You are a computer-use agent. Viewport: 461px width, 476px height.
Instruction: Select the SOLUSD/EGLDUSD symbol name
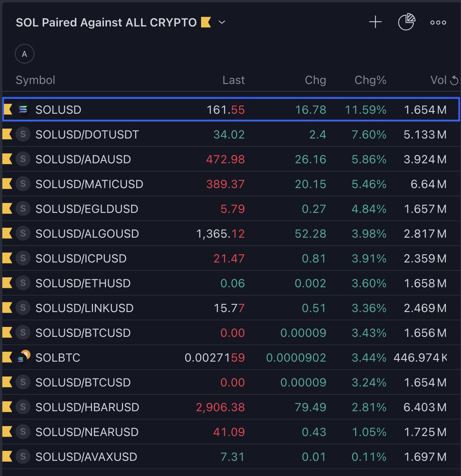pyautogui.click(x=87, y=209)
